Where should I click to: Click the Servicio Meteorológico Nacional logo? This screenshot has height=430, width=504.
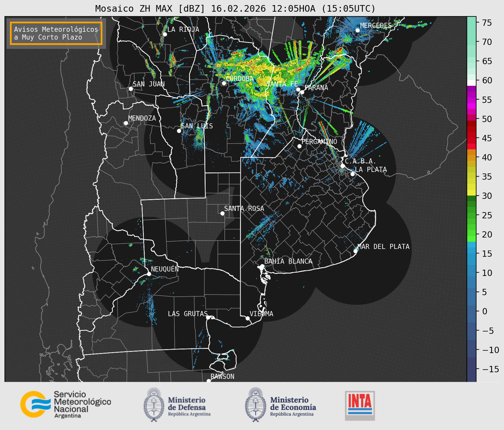[x=66, y=404]
